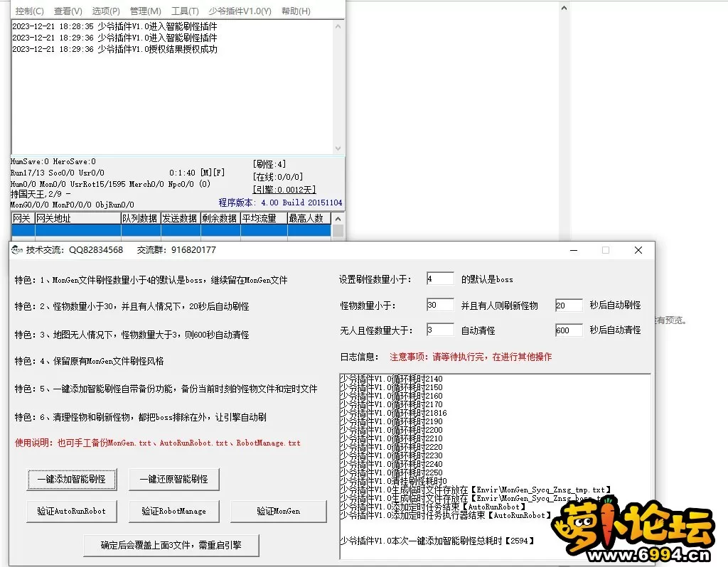Image resolution: width=728 pixels, height=567 pixels.
Task: Click scroll up arrow in background window
Action: coord(564,8)
